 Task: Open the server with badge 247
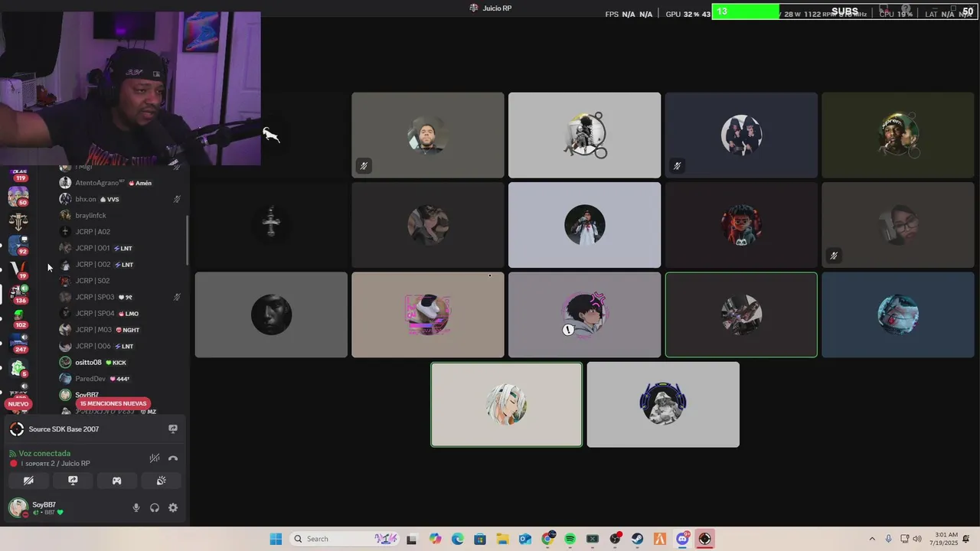coord(18,342)
